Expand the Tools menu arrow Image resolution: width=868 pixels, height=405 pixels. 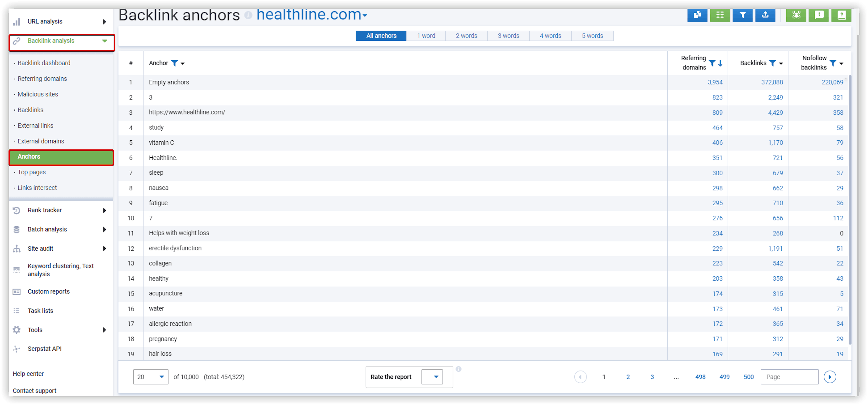tap(104, 330)
